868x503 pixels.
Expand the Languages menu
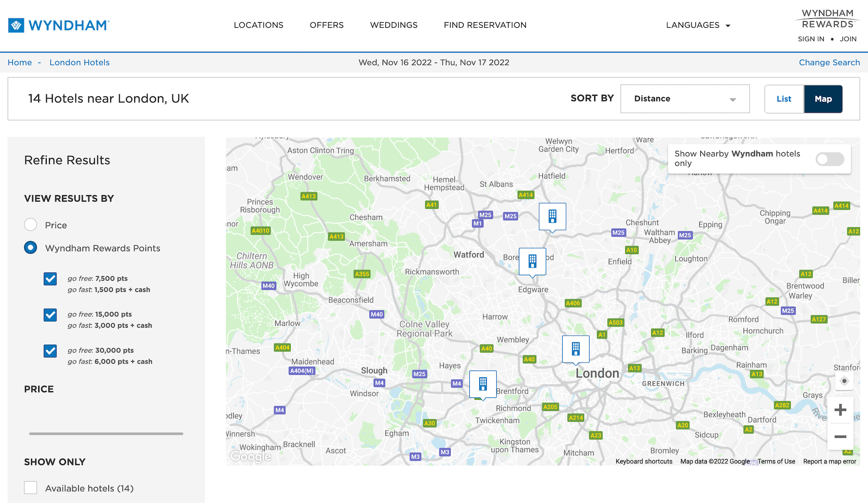698,25
